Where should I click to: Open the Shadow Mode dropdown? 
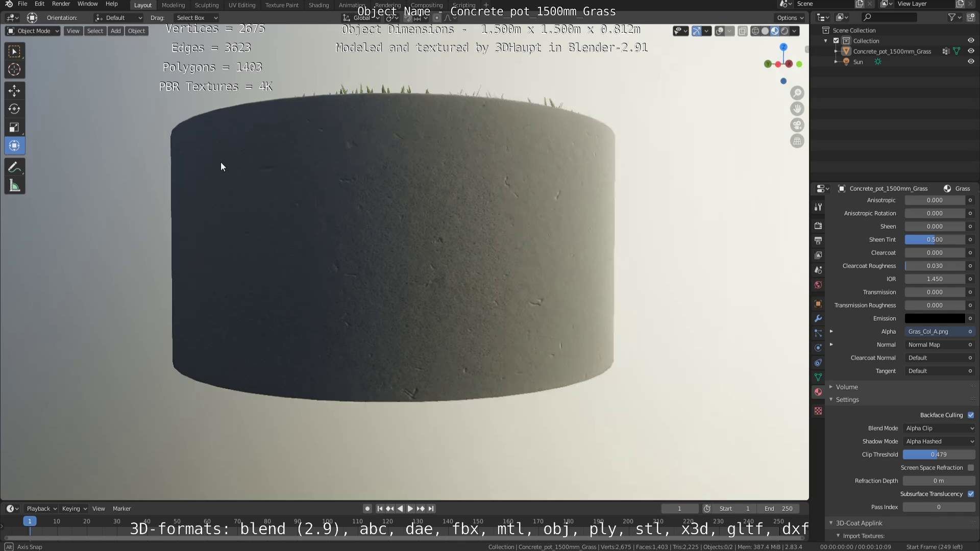pyautogui.click(x=939, y=441)
